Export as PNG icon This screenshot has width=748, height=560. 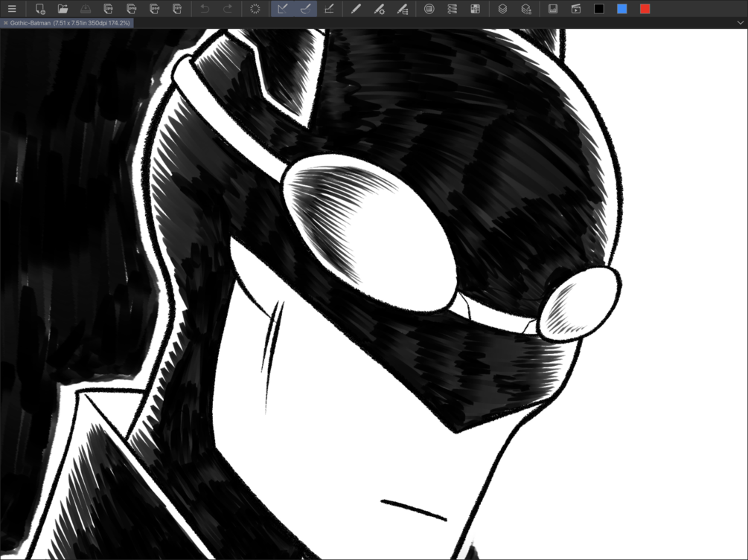click(x=131, y=9)
